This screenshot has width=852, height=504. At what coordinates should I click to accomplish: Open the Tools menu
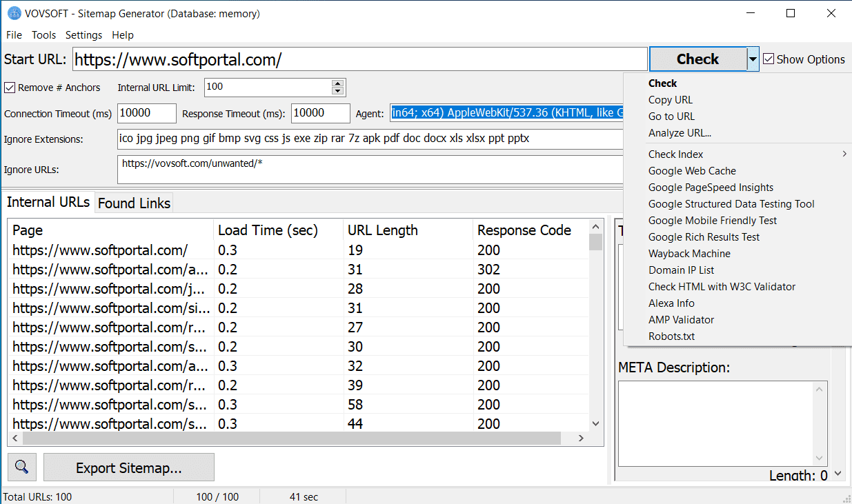[44, 35]
